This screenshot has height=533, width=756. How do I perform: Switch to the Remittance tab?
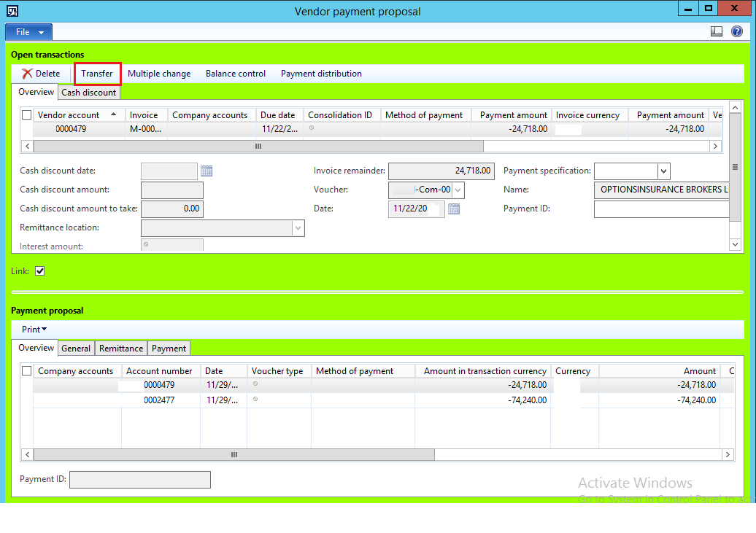point(120,348)
